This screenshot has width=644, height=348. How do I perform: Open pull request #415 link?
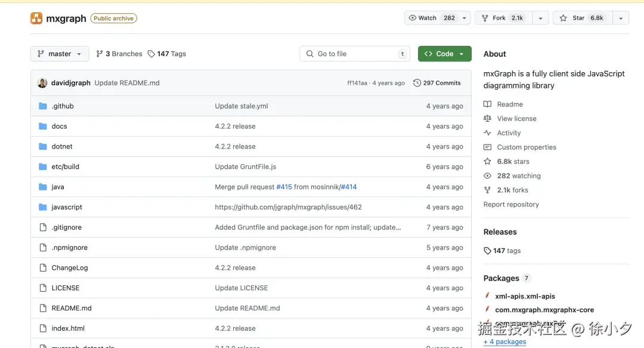(x=284, y=187)
